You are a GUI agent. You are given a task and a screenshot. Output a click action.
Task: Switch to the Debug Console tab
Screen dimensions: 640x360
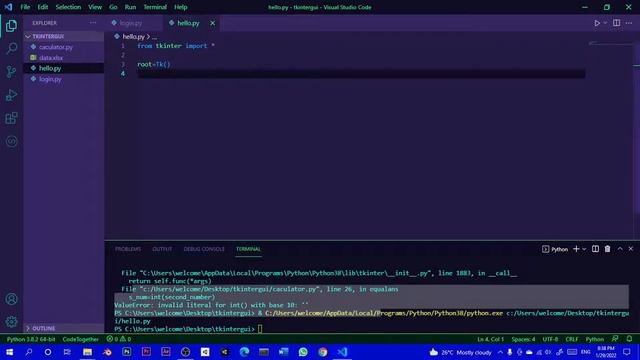pos(204,249)
